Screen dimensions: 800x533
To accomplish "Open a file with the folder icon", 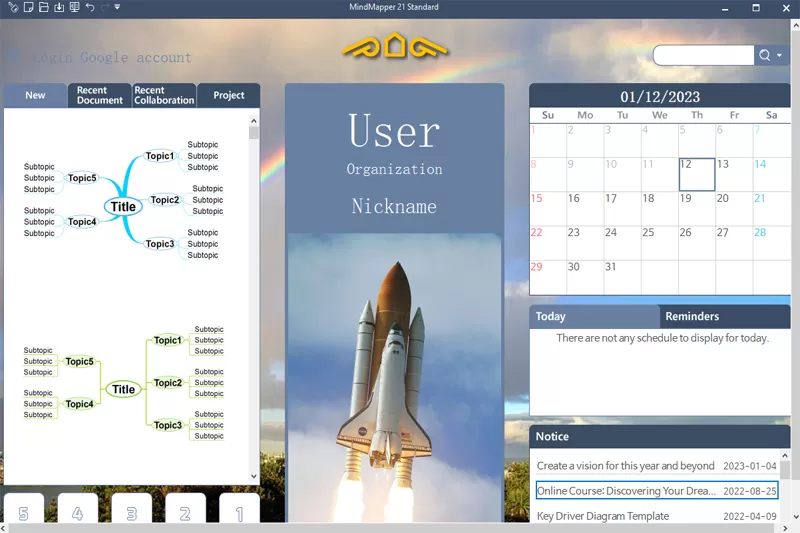I will click(x=44, y=7).
